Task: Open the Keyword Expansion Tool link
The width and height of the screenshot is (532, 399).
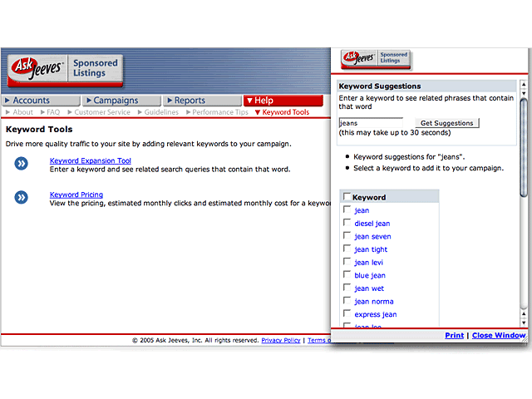Action: [x=91, y=160]
